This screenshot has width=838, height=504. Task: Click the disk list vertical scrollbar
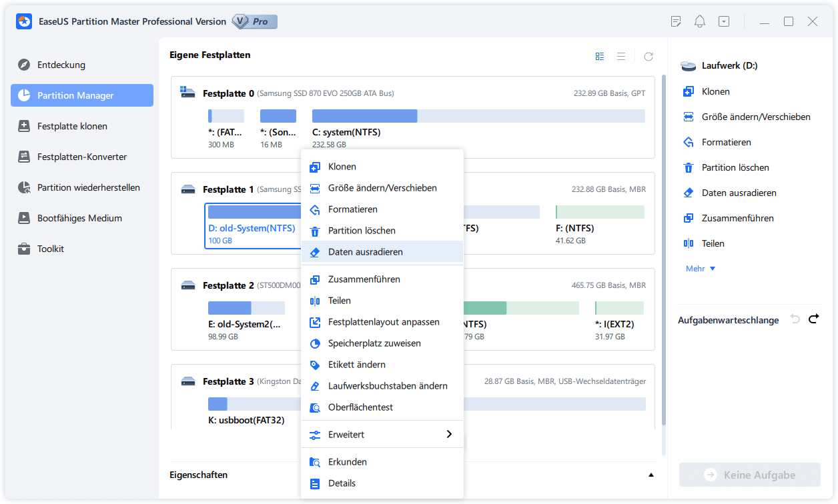pyautogui.click(x=663, y=251)
